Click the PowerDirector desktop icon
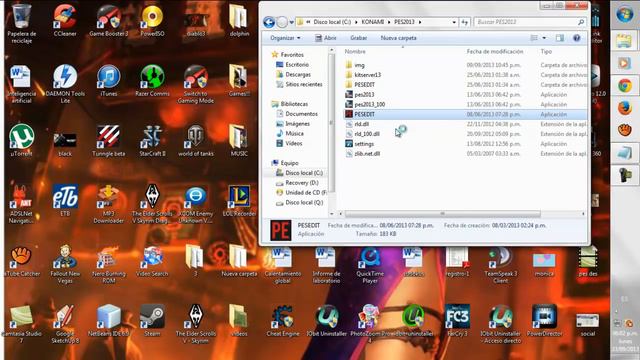This screenshot has height=360, width=640. pyautogui.click(x=544, y=320)
